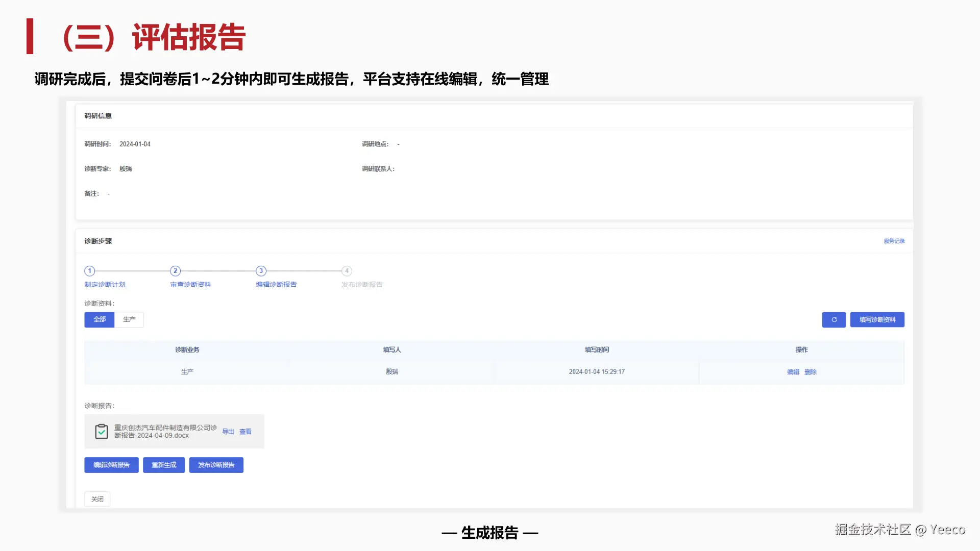Click step 2 circle 审查诊断资料

click(x=175, y=271)
